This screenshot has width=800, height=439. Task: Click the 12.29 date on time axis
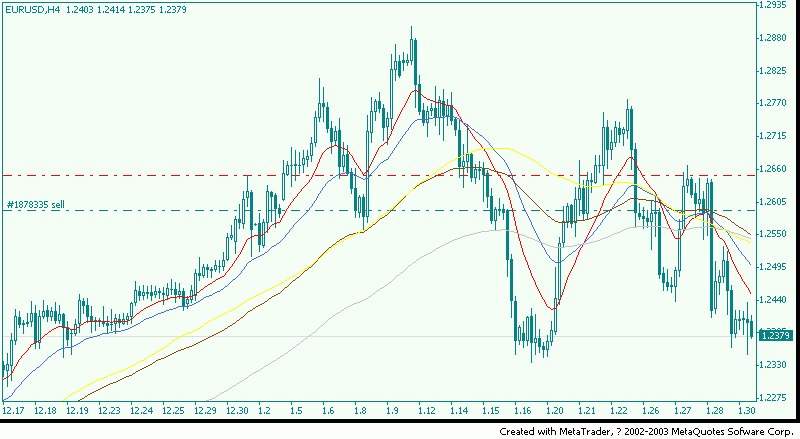[x=206, y=410]
